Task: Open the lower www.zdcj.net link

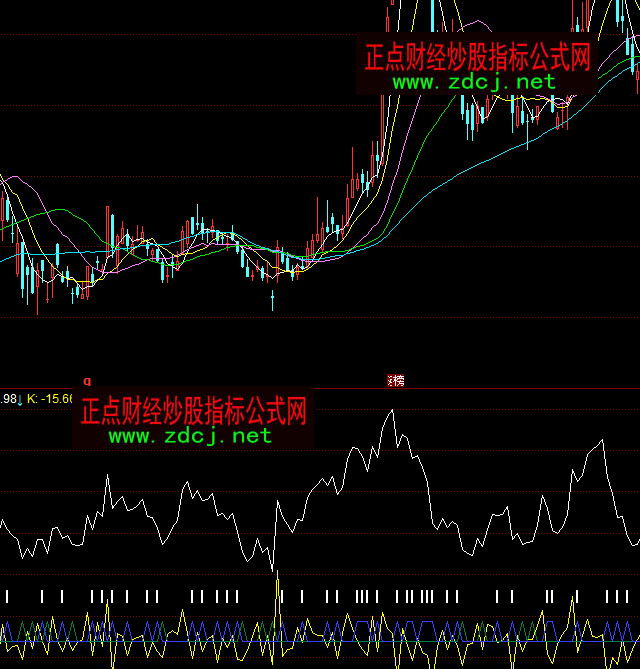Action: (x=189, y=436)
